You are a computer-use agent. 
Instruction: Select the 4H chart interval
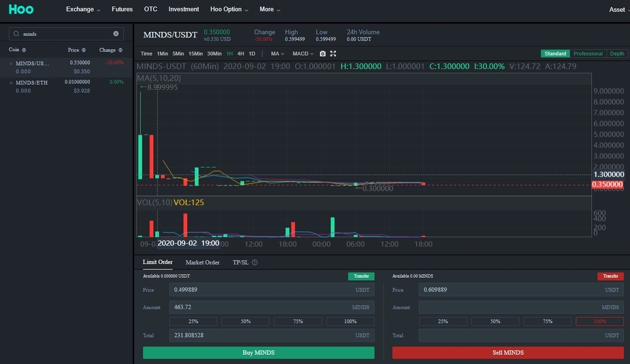(x=241, y=54)
